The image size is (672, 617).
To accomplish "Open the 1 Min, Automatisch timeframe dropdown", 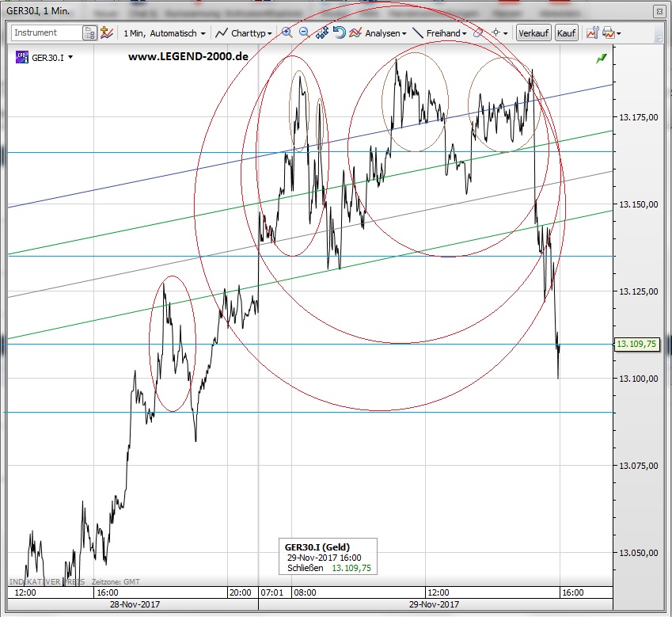I will [x=164, y=33].
